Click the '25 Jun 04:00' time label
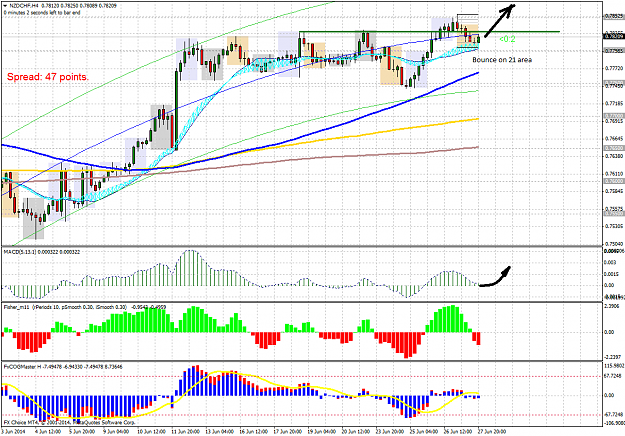The height and width of the screenshot is (436, 625). pos(424,431)
